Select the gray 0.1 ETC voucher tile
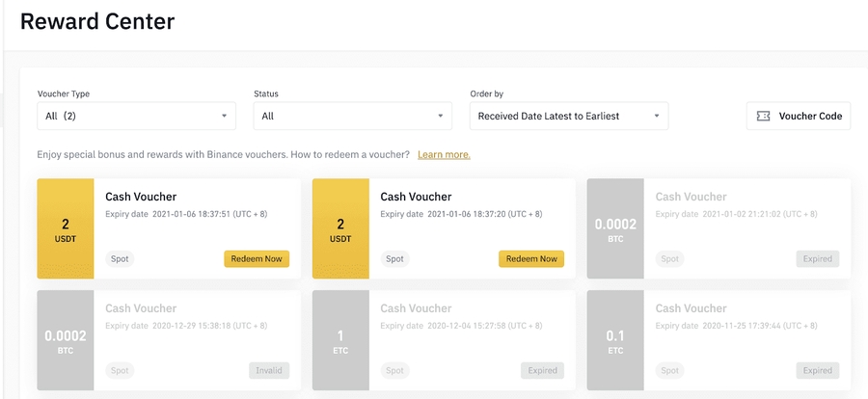 pyautogui.click(x=615, y=340)
